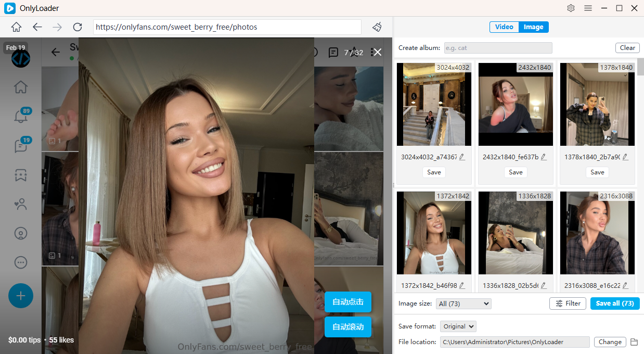The height and width of the screenshot is (354, 644).
Task: Click Save all (73) button
Action: (615, 304)
